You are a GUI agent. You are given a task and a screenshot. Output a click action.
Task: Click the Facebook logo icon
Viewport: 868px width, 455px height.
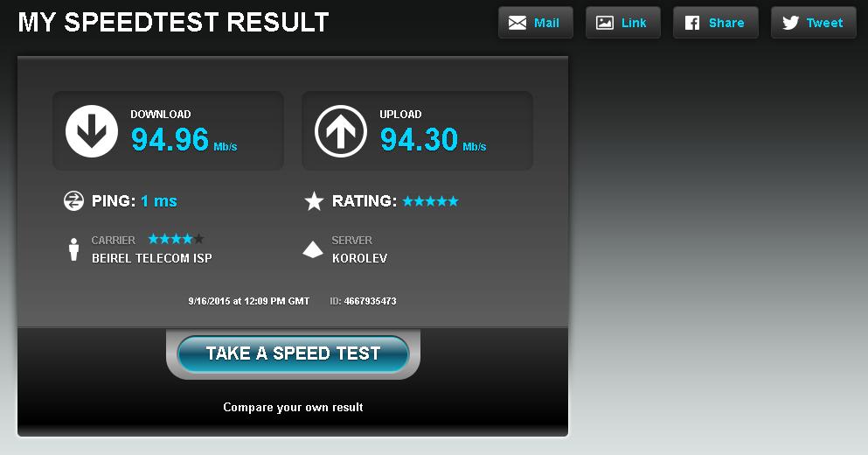(x=692, y=23)
